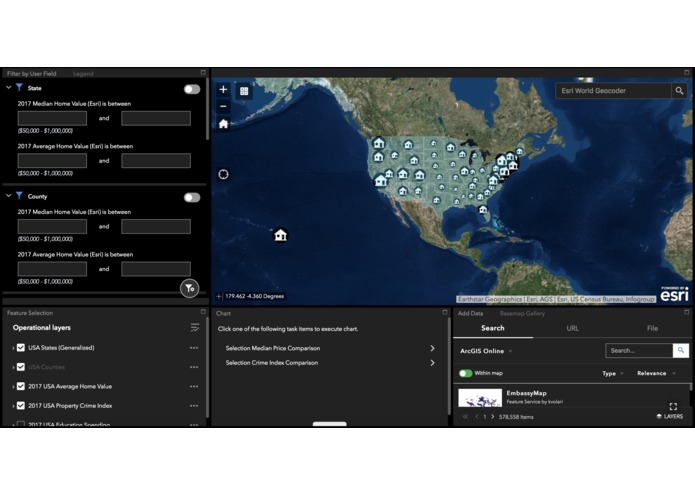This screenshot has width=695, height=494.
Task: Check 2017 USA Education Spending layer
Action: click(x=21, y=424)
